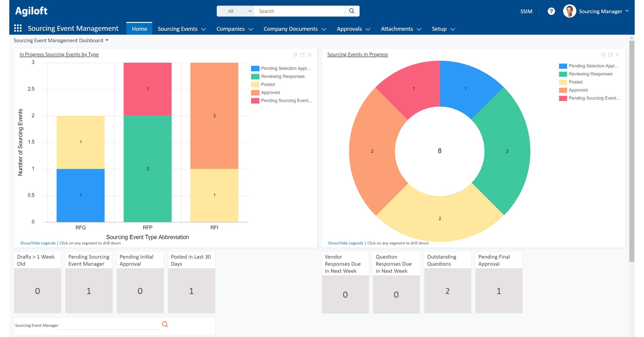Viewport: 644px width, 337px height.
Task: Click the vertical page scrollbar
Action: click(632, 151)
